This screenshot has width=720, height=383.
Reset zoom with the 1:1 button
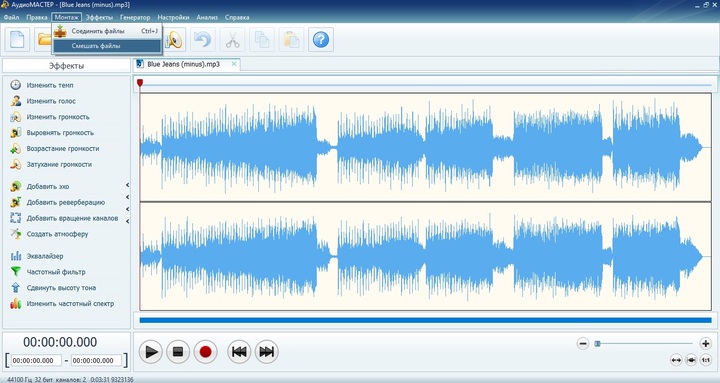pos(706,360)
